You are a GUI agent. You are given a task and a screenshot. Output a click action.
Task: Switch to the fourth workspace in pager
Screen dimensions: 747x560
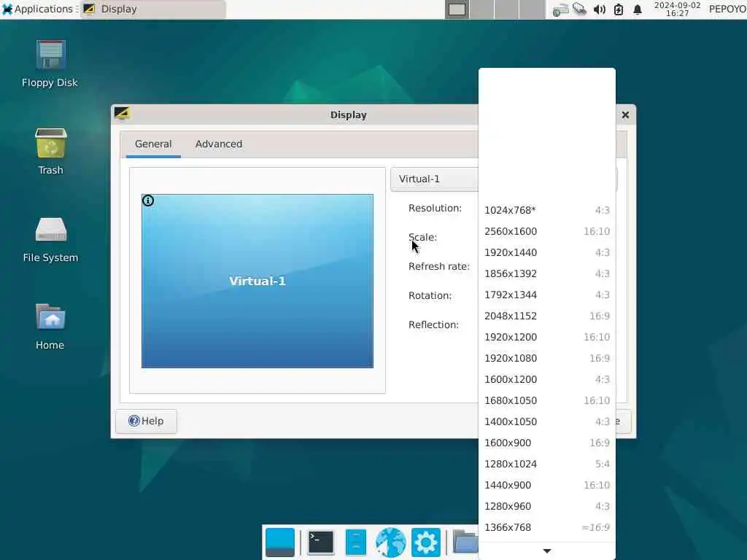click(532, 9)
